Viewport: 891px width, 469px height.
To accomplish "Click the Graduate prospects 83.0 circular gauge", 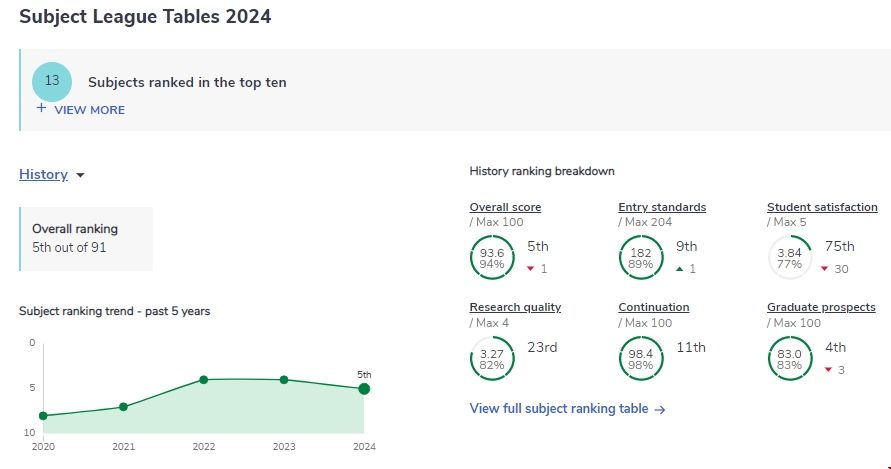I will pos(789,359).
